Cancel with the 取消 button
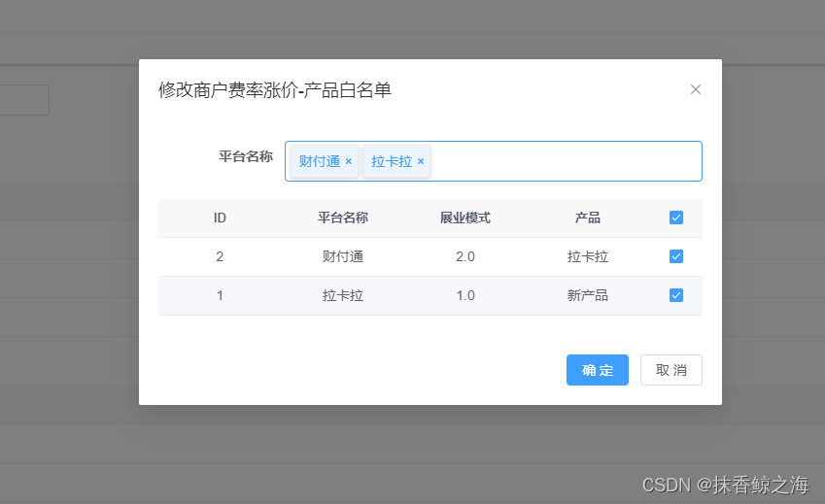825x504 pixels. [670, 370]
